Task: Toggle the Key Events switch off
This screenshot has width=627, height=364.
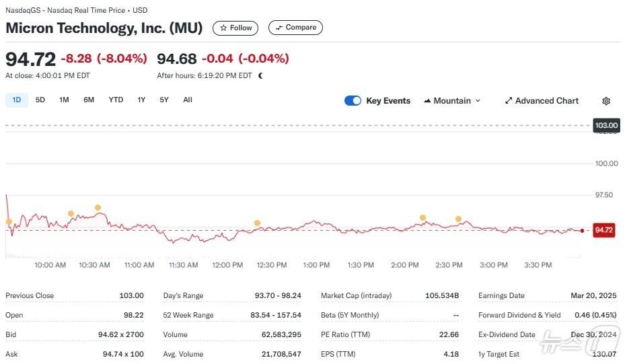Action: (x=353, y=101)
